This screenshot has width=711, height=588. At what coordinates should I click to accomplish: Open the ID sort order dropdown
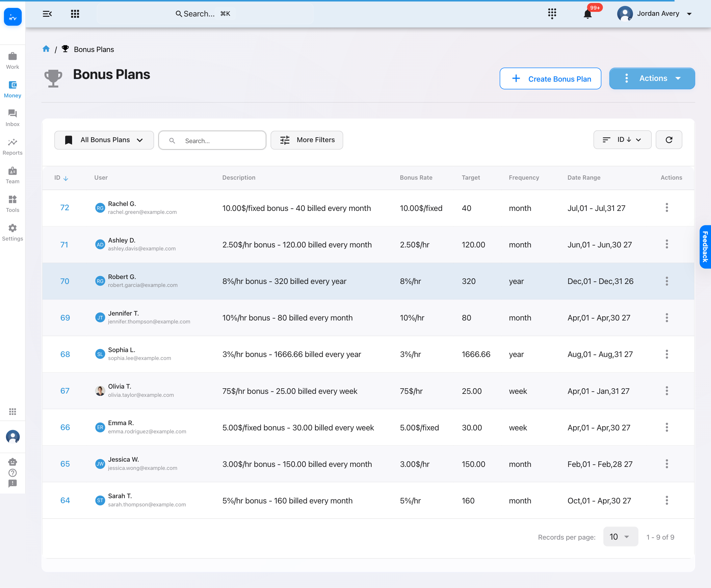622,140
